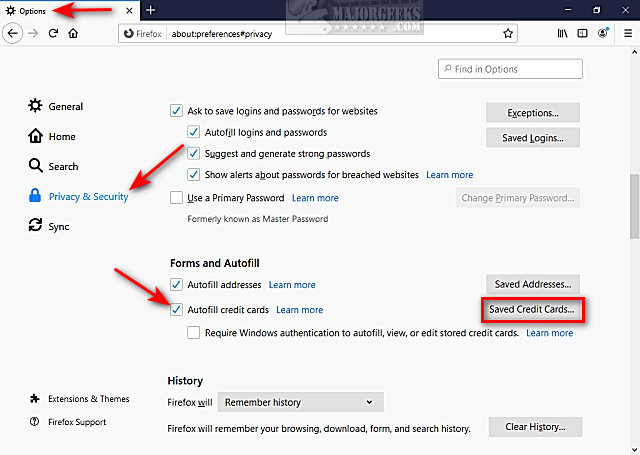Reload the current page
Viewport: 640px width, 455px height.
tap(53, 33)
